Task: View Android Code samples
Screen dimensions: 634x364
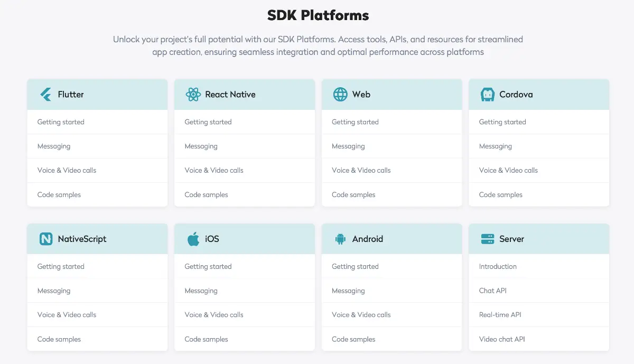Action: coord(353,339)
